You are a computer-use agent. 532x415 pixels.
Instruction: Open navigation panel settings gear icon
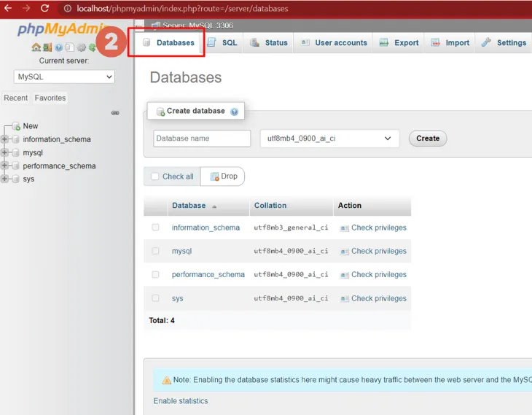pyautogui.click(x=81, y=47)
